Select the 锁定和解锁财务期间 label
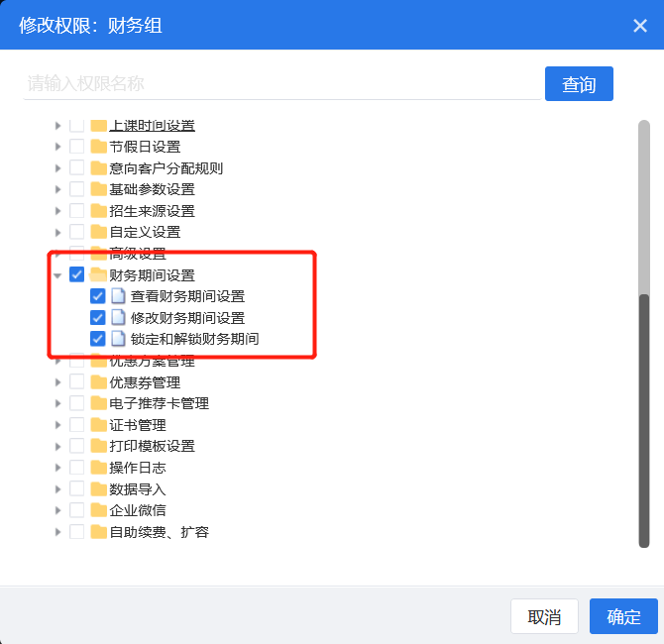The image size is (664, 644). [194, 339]
